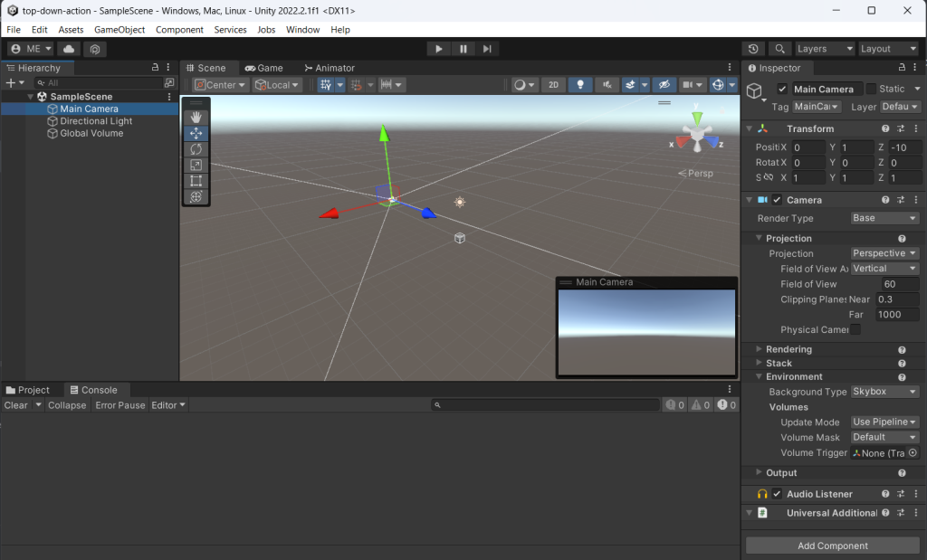Select Directional Light in Hierarchy
Screen dimensions: 927x560
[96, 121]
